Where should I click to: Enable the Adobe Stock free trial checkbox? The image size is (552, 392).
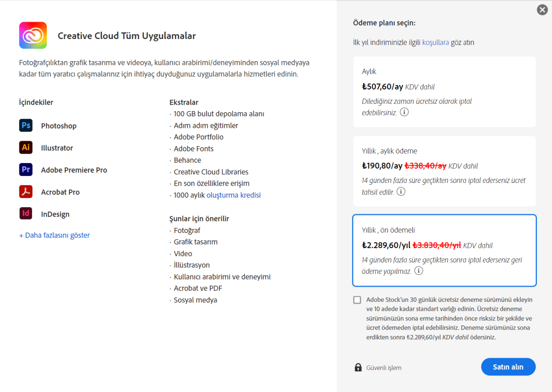click(x=357, y=300)
